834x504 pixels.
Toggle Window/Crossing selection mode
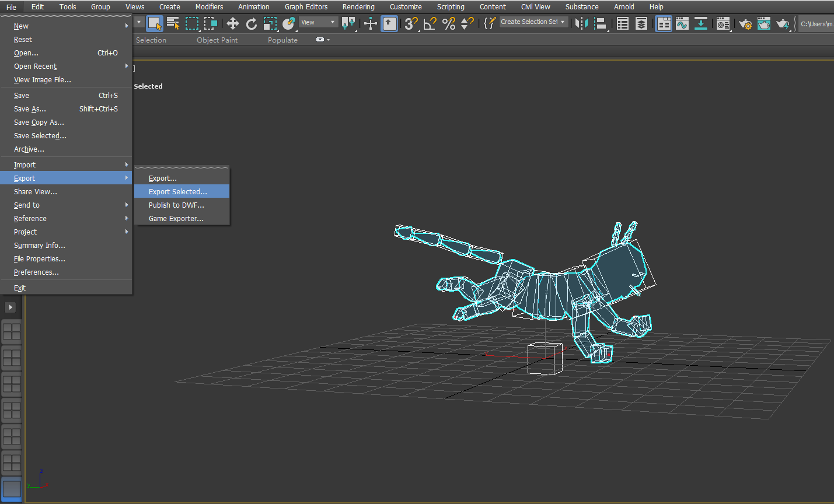coord(211,23)
